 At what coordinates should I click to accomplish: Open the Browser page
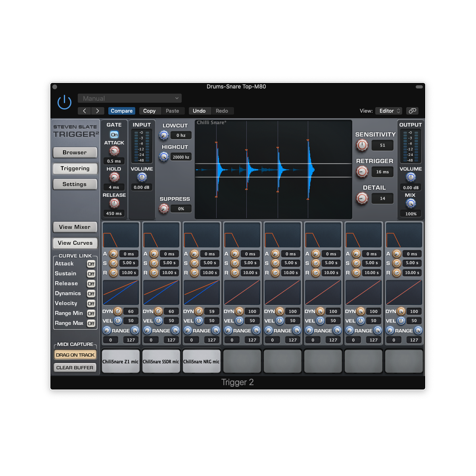[75, 152]
